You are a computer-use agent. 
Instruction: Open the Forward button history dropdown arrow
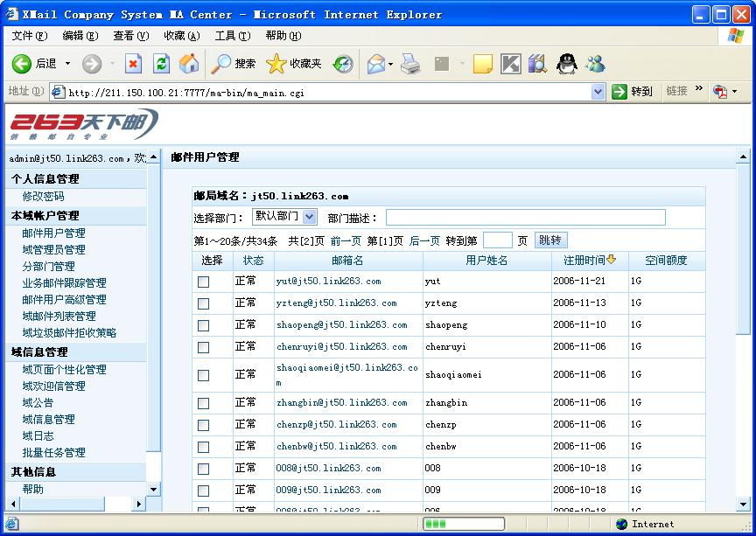click(x=112, y=64)
